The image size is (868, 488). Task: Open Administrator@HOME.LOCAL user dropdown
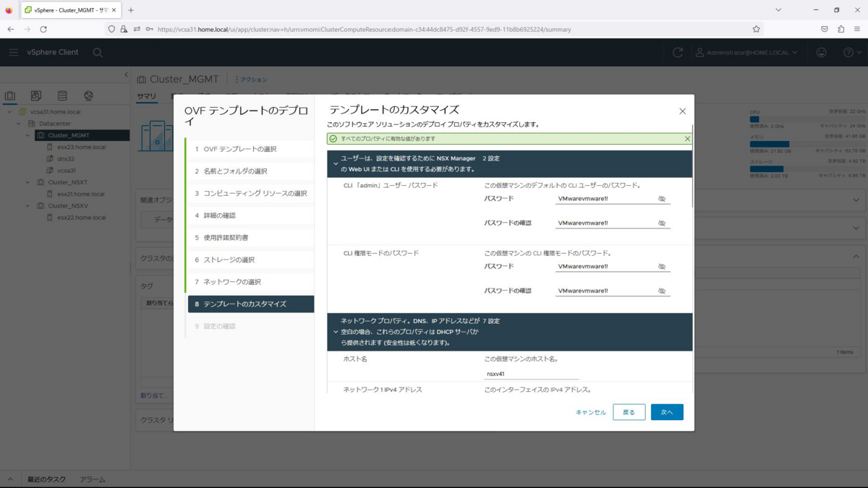pos(746,52)
